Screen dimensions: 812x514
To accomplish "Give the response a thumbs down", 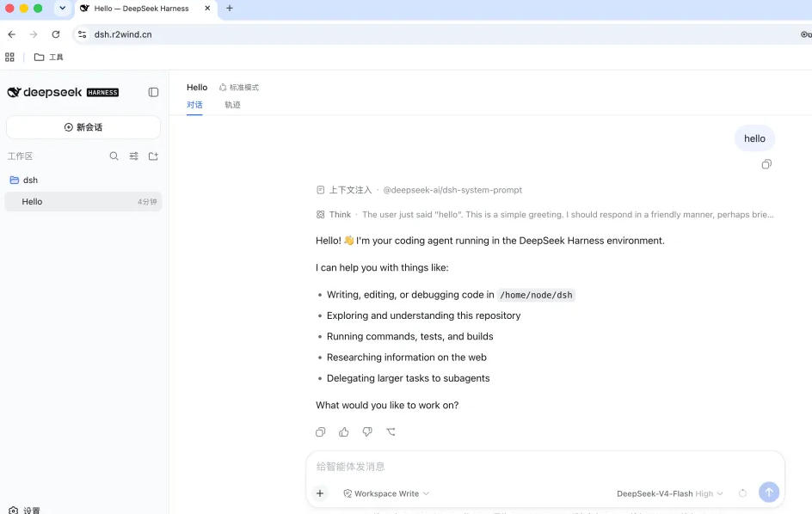I will 367,432.
